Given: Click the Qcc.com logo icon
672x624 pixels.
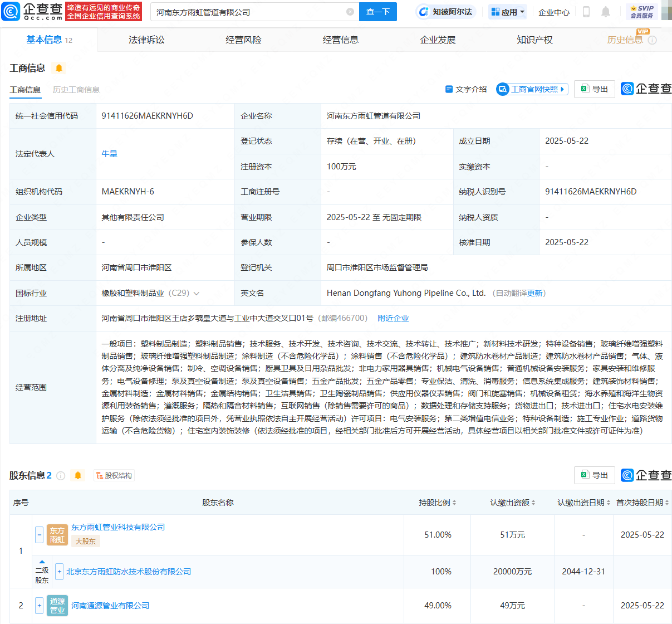Looking at the screenshot, I should click(x=11, y=11).
